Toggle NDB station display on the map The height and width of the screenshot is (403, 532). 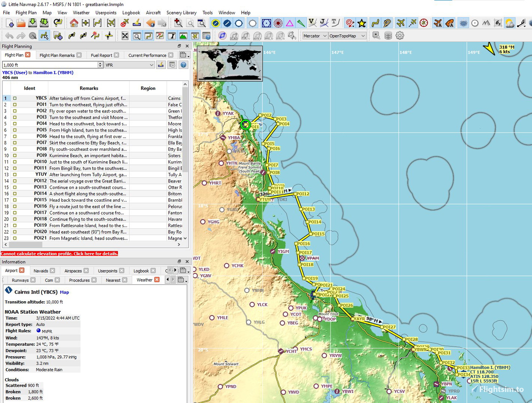point(278,23)
